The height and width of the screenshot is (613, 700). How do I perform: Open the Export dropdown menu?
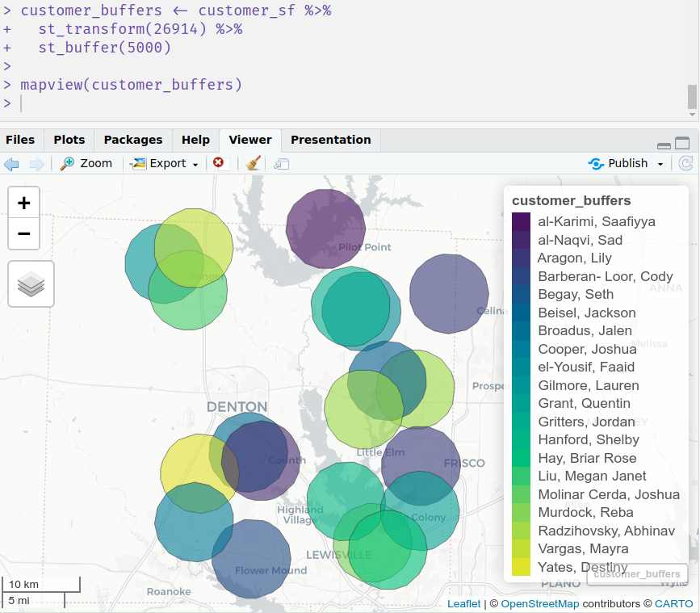(164, 163)
